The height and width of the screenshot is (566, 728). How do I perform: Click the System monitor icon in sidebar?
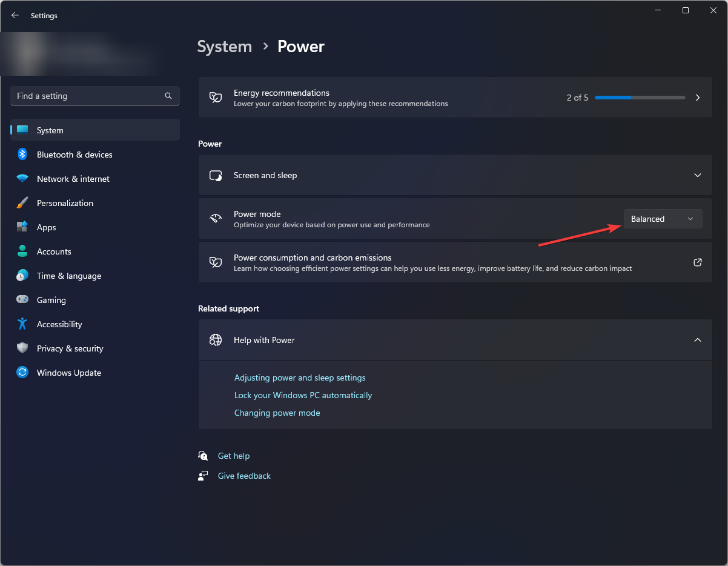(x=22, y=130)
